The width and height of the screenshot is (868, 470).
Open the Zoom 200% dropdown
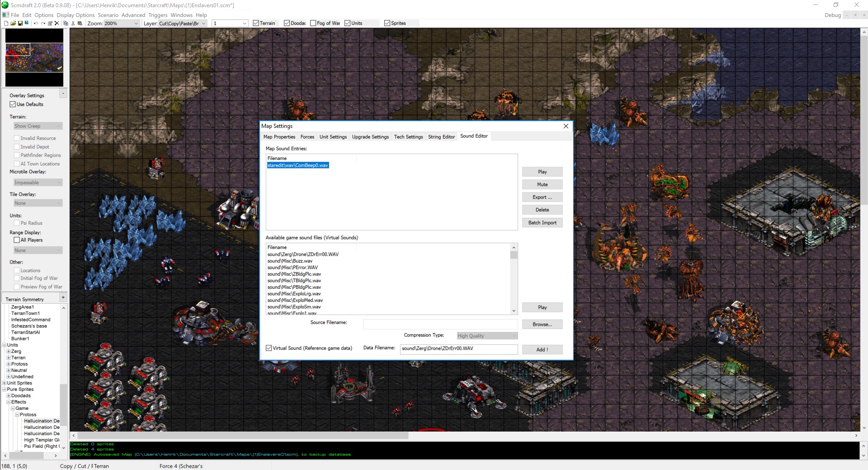pyautogui.click(x=136, y=23)
